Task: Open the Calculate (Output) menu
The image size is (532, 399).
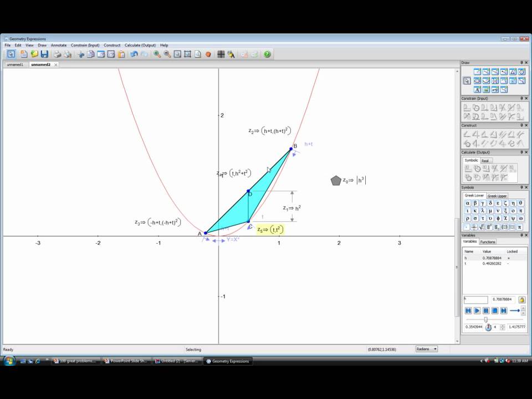Action: pos(140,45)
